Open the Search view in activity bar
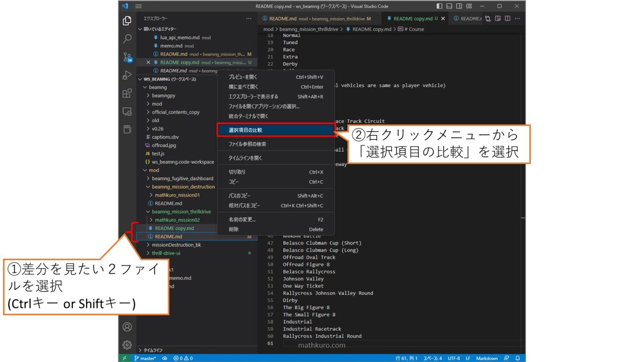This screenshot has height=362, width=644. [127, 39]
